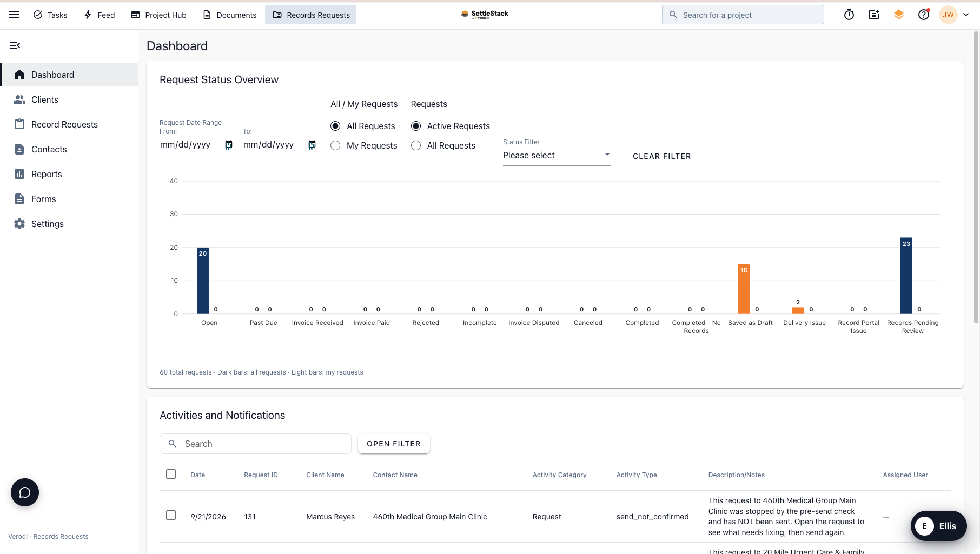Open the Documents tab
Viewport: 980px width, 554px height.
(x=229, y=15)
